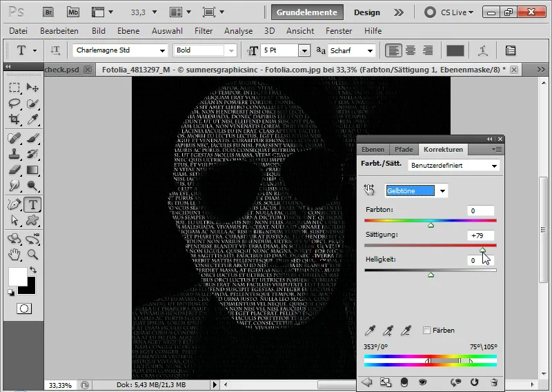Screen dimensions: 552x392
Task: Delete the adjustment layer via trash icon
Action: 494,382
